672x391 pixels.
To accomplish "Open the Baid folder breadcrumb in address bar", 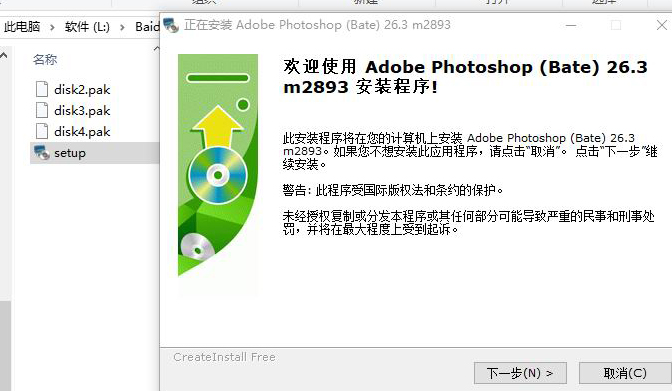I will coord(147,27).
